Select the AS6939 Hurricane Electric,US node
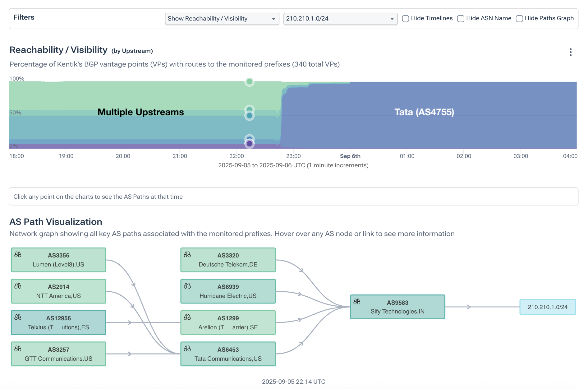Viewport: 588px width, 389px height. (228, 291)
